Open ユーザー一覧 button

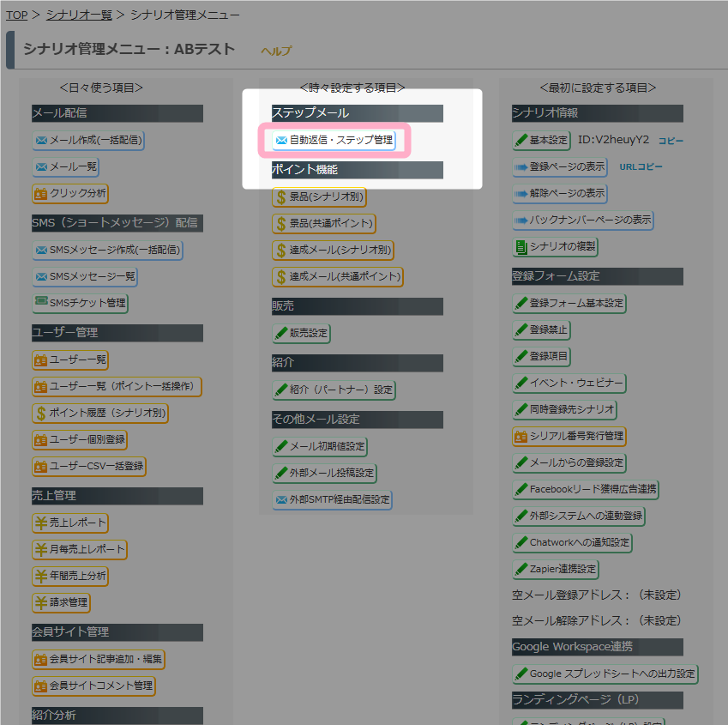coord(70,360)
